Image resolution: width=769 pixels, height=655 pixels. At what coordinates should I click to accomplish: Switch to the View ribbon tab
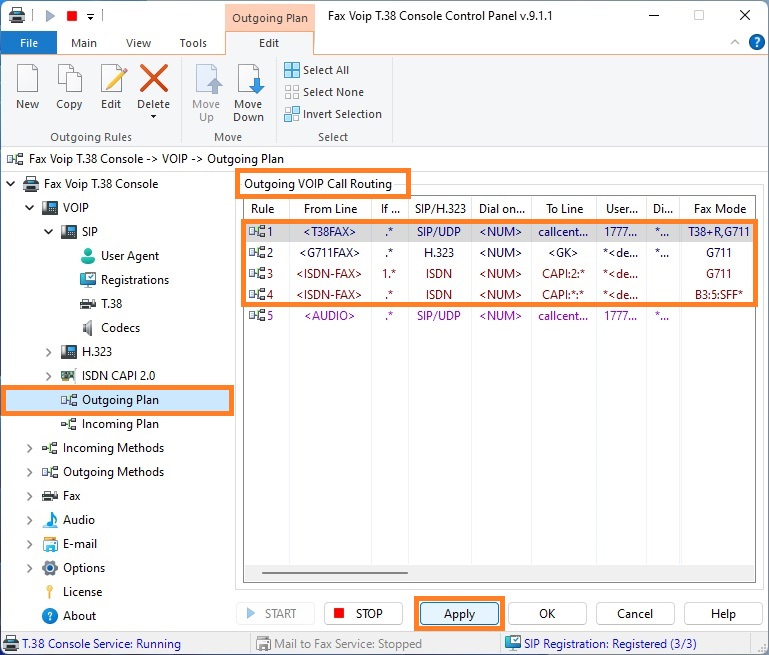click(138, 43)
